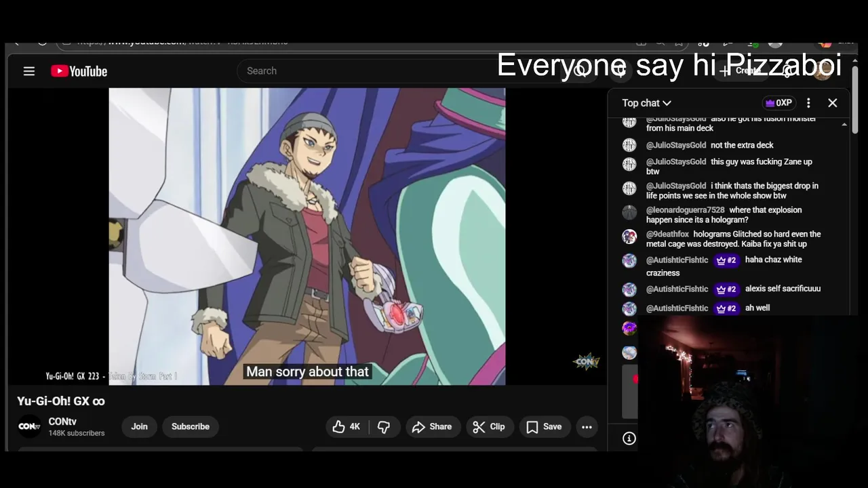Open more actions ellipsis beside Save
This screenshot has height=488, width=868.
tap(587, 426)
